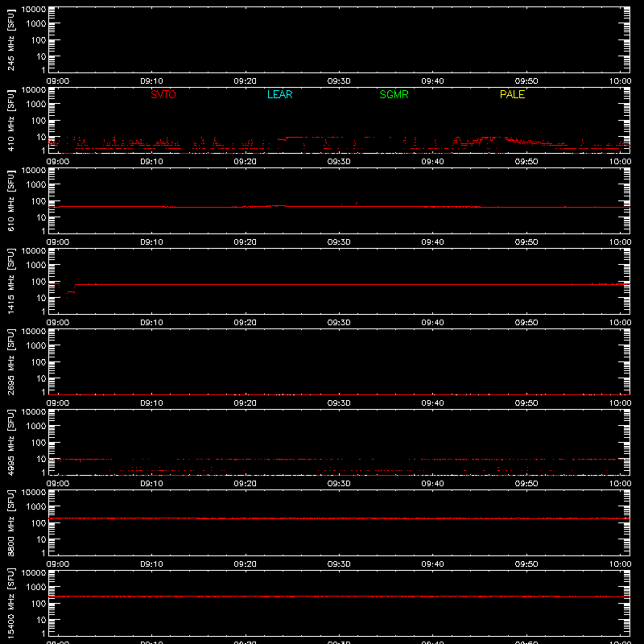Select the 2695 MHz [SFU] axis label

pos(10,361)
